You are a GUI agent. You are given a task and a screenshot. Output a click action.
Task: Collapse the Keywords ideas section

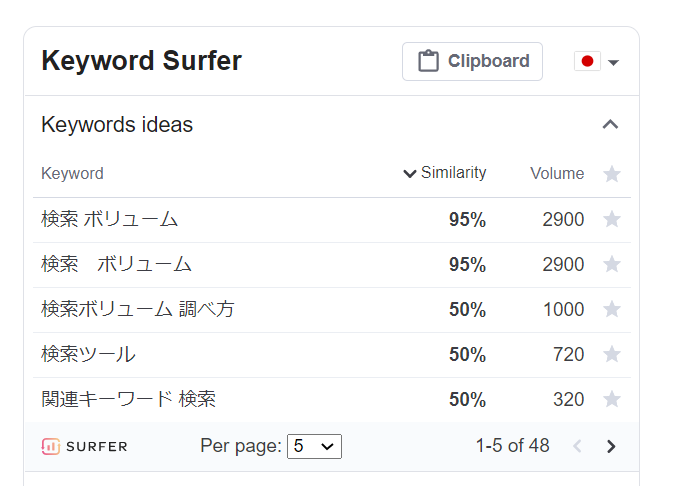610,125
